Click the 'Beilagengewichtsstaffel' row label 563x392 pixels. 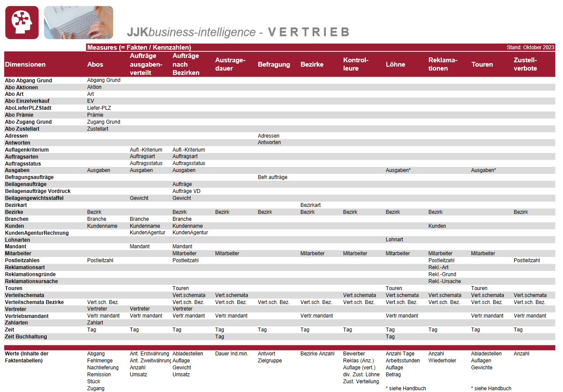pos(34,198)
